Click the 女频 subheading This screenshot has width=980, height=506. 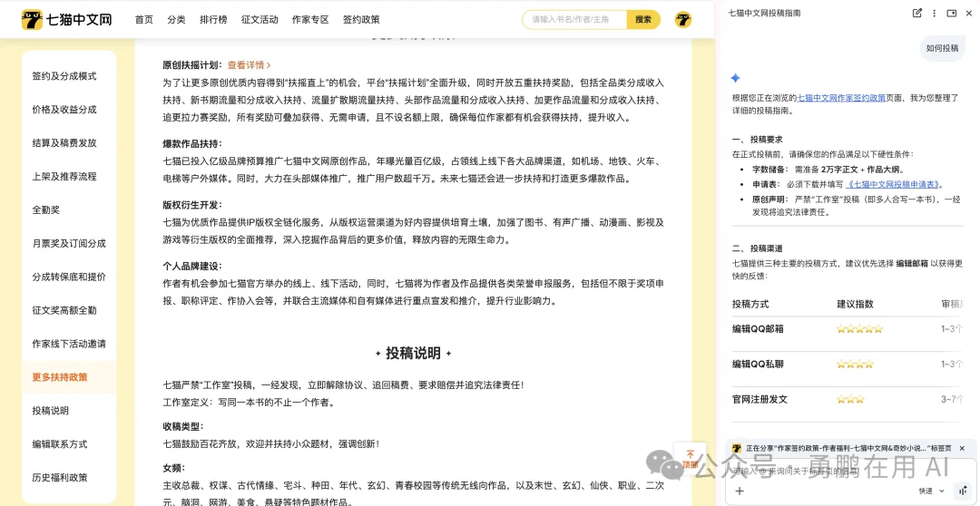coord(173,468)
